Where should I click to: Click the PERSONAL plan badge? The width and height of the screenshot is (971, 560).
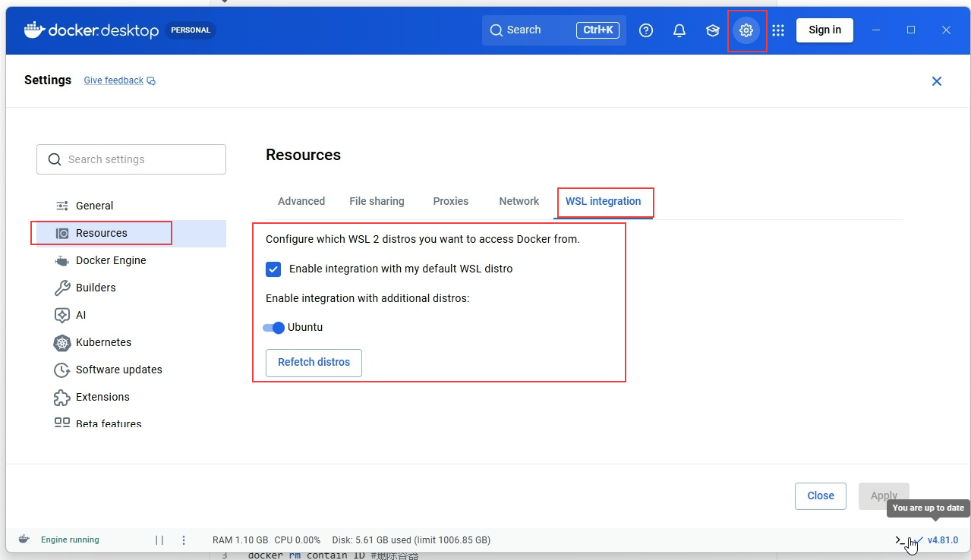tap(191, 30)
